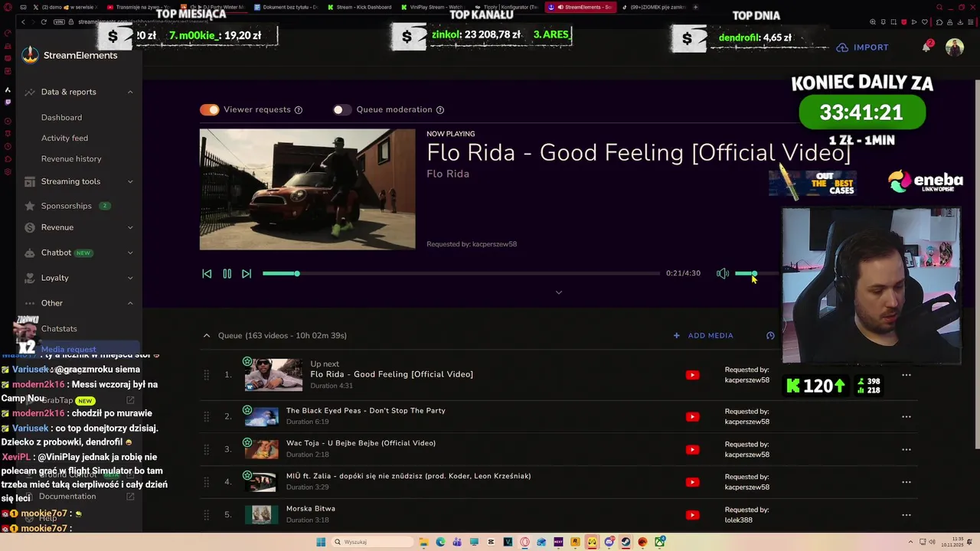Viewport: 980px width, 551px height.
Task: Grab drag handle of queue item 2
Action: coord(206,416)
